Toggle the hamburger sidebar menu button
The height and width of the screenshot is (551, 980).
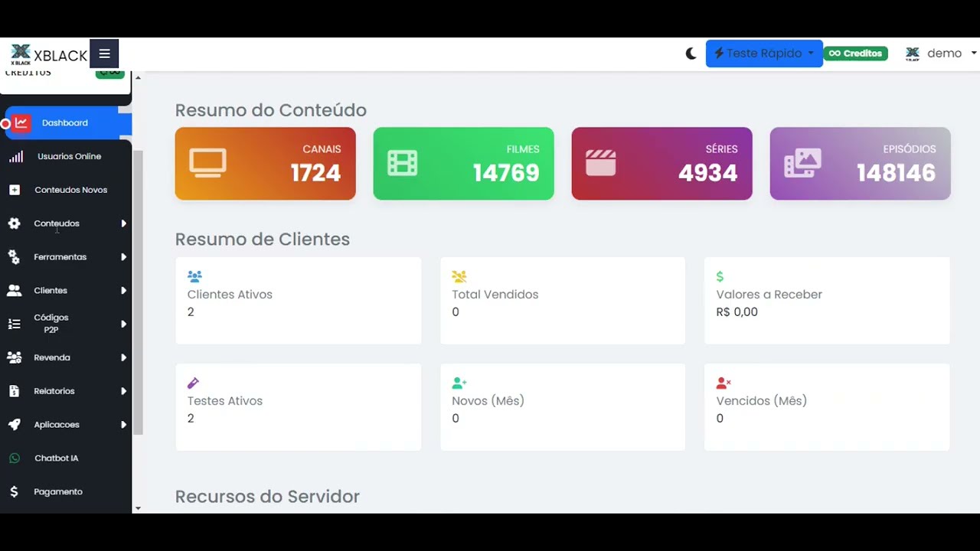pos(104,54)
